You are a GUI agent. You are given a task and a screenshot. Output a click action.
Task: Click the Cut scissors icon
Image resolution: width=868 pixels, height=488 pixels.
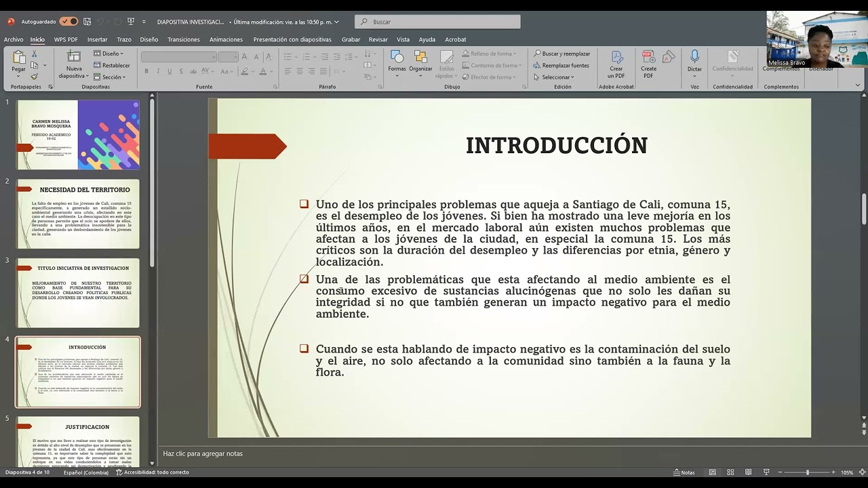click(x=33, y=54)
